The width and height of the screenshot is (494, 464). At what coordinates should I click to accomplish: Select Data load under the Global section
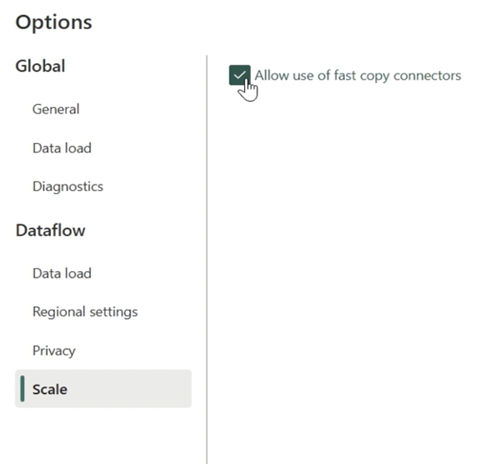coord(62,148)
